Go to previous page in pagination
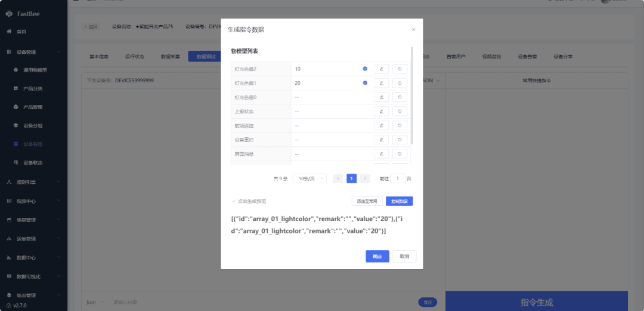The width and height of the screenshot is (644, 311). point(338,178)
